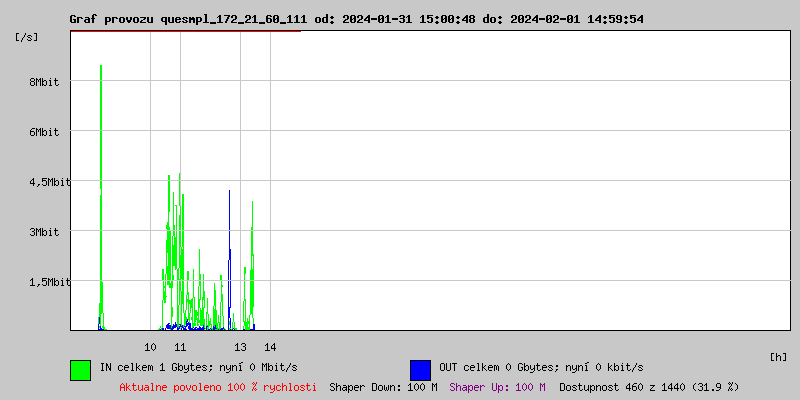Click the [/s] unit label
This screenshot has width=800, height=400.
[28, 36]
